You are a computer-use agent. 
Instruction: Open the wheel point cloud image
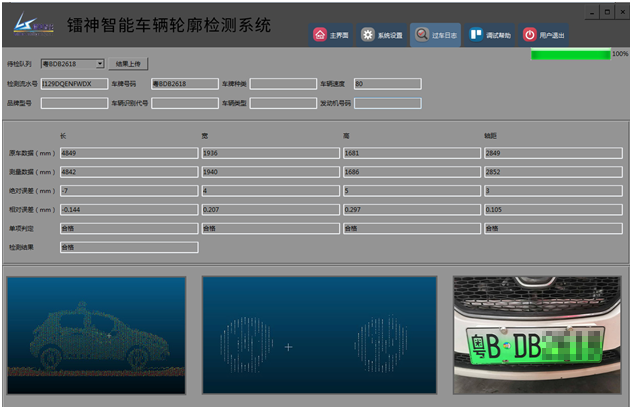point(319,335)
